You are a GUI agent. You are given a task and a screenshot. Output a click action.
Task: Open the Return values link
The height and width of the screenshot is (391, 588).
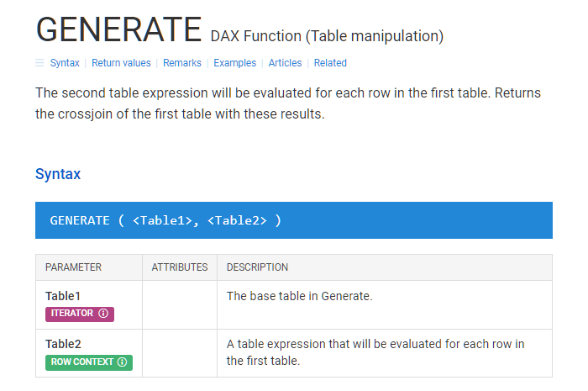point(121,63)
